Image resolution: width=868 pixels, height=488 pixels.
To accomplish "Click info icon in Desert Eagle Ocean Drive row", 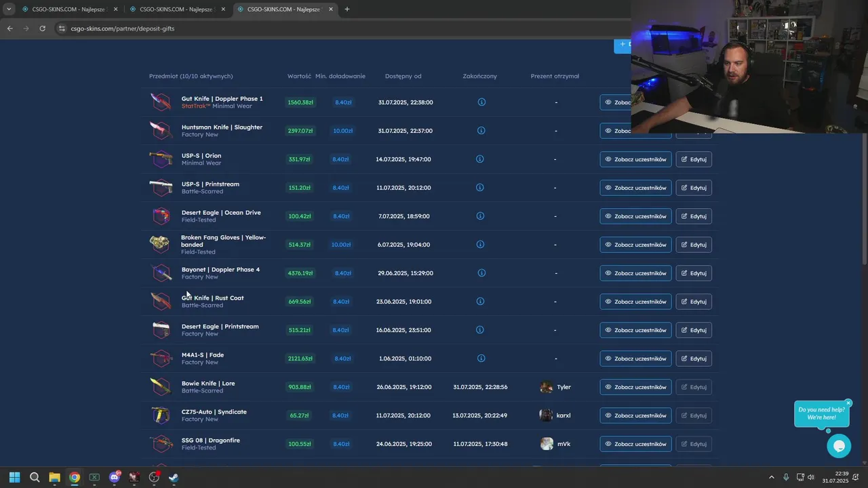I will 480,216.
